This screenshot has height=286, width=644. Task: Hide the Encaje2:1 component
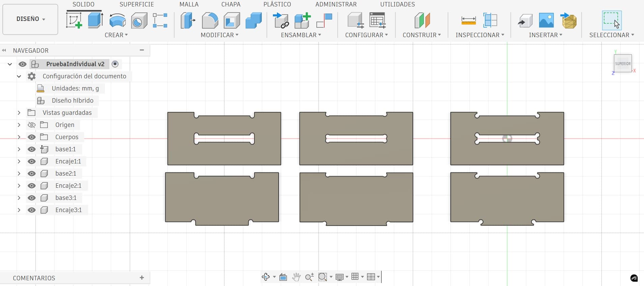31,186
